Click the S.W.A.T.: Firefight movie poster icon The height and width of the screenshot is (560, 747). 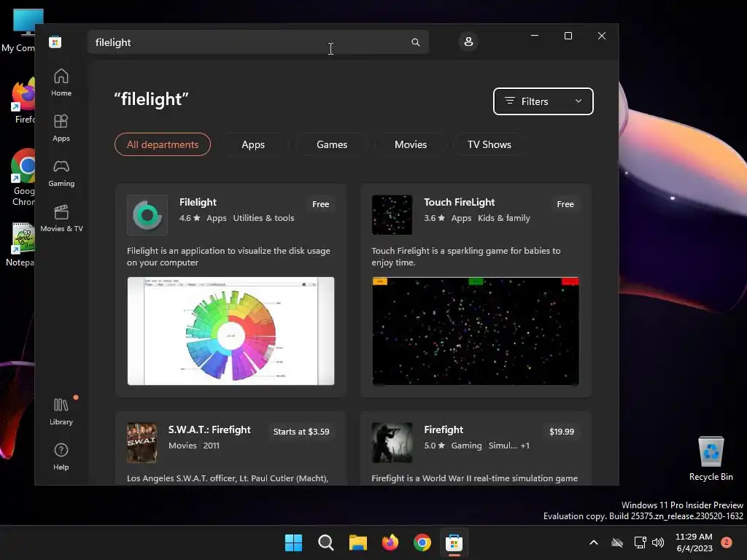coord(142,443)
